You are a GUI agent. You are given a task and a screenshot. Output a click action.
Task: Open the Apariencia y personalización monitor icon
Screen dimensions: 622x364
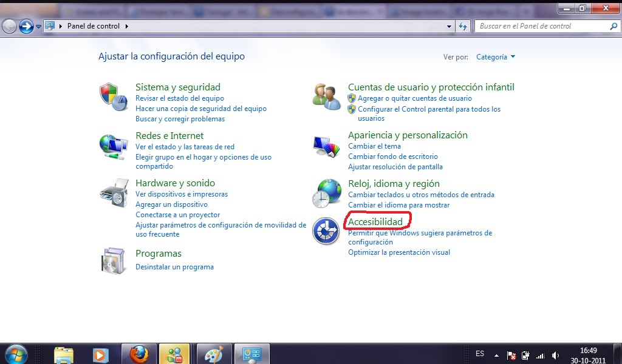pyautogui.click(x=326, y=147)
